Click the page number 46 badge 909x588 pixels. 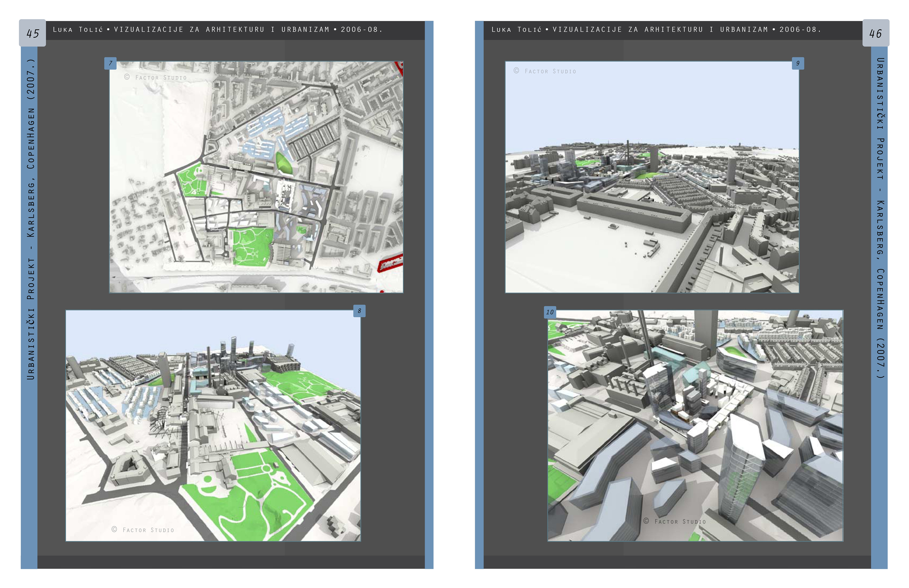pos(876,33)
